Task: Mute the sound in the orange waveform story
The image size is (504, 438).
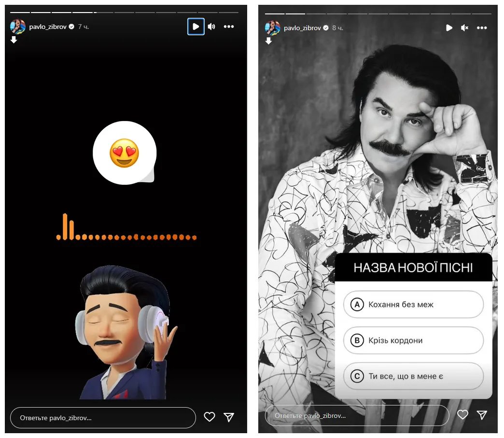Action: point(211,27)
